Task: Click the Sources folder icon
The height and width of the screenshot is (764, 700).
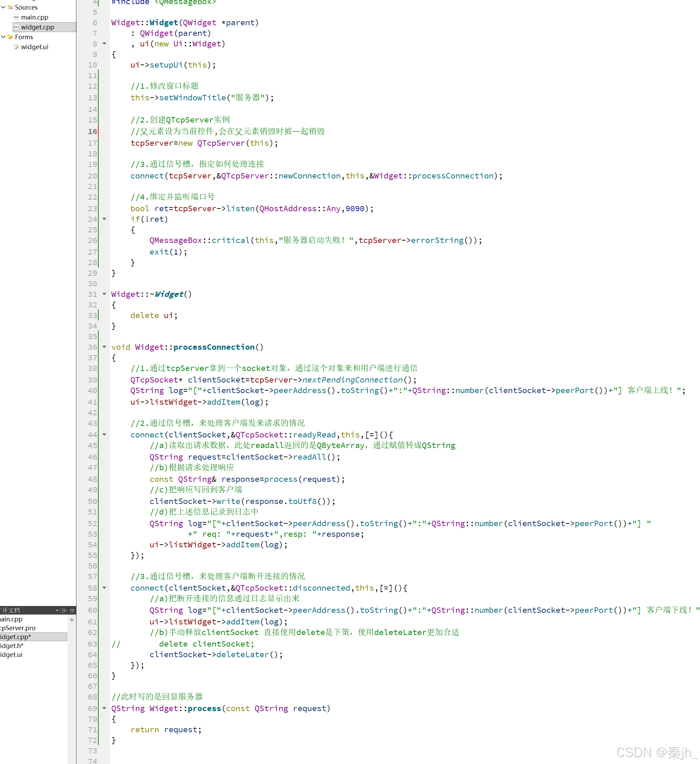Action: tap(10, 7)
